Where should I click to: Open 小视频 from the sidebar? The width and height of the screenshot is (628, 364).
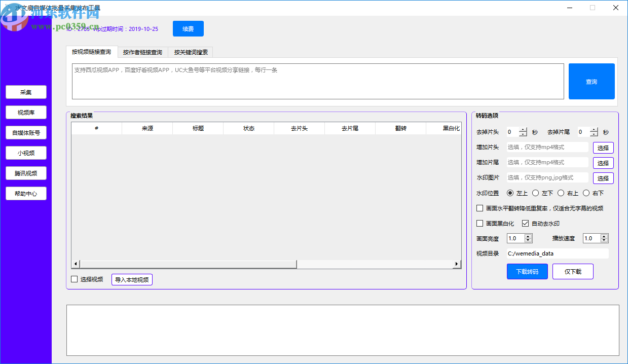(x=26, y=153)
